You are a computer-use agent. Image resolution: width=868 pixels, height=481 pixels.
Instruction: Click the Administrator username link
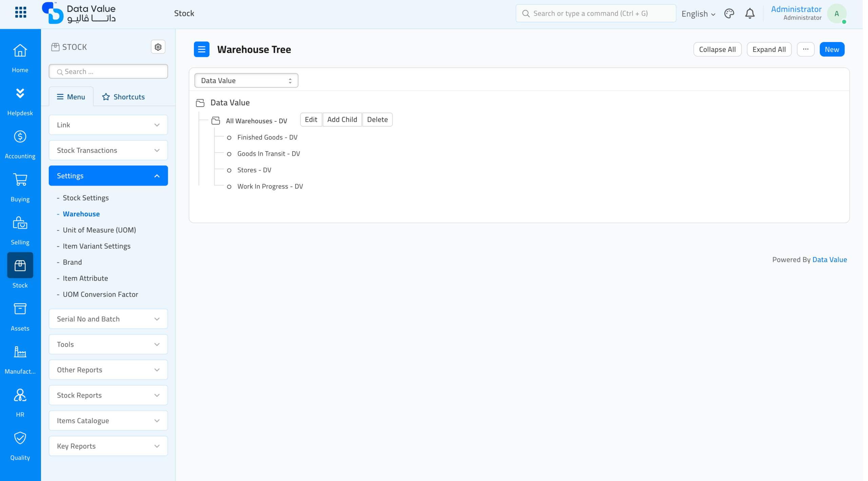pos(796,9)
